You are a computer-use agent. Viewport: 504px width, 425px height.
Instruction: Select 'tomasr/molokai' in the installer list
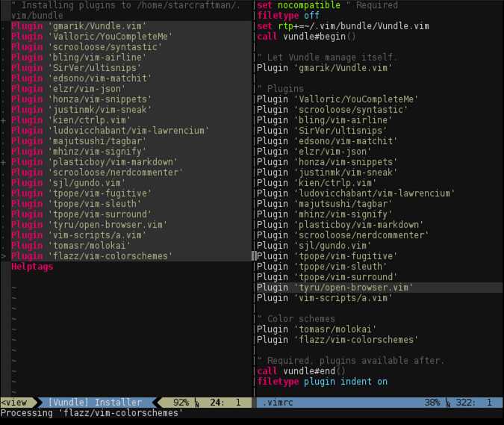[71, 245]
